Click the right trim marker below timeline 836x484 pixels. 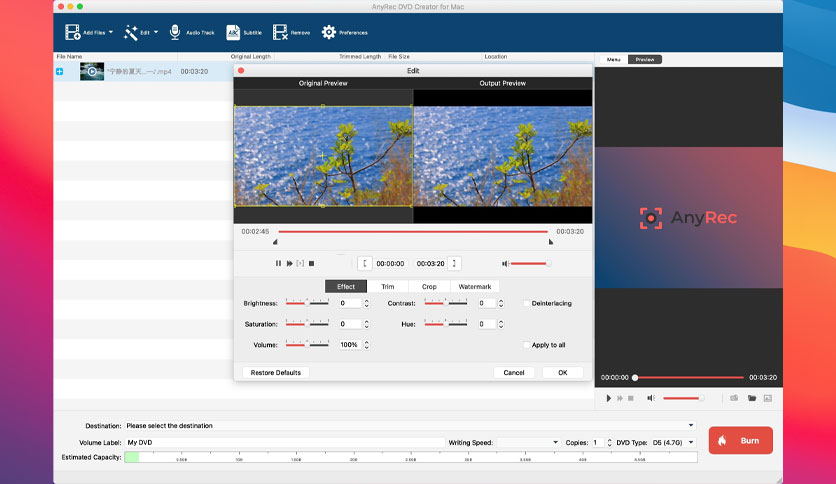tap(551, 242)
